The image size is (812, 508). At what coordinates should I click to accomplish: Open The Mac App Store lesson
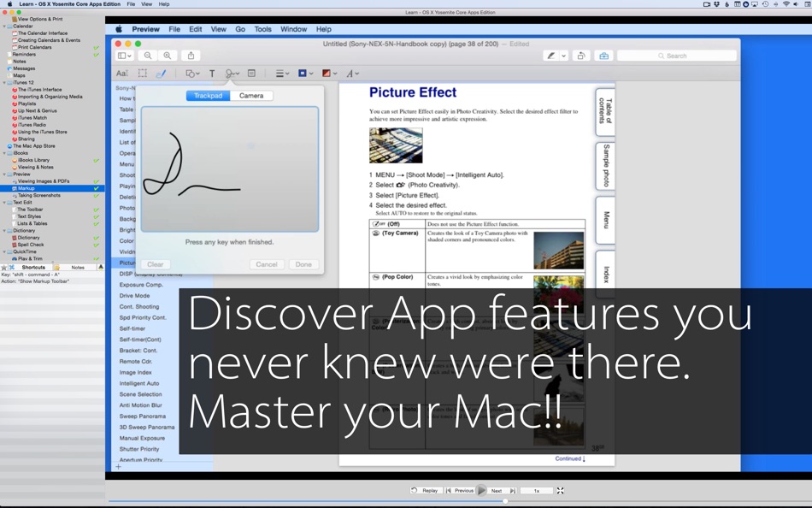(34, 146)
